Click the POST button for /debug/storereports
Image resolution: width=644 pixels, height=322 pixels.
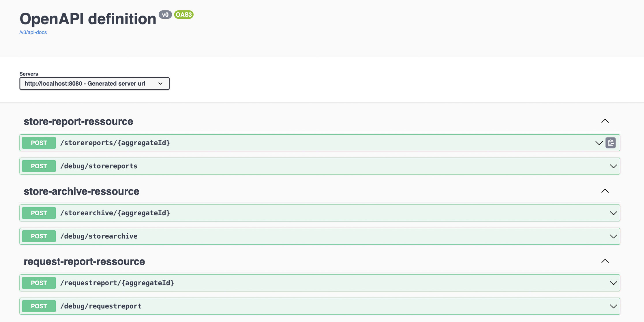39,166
